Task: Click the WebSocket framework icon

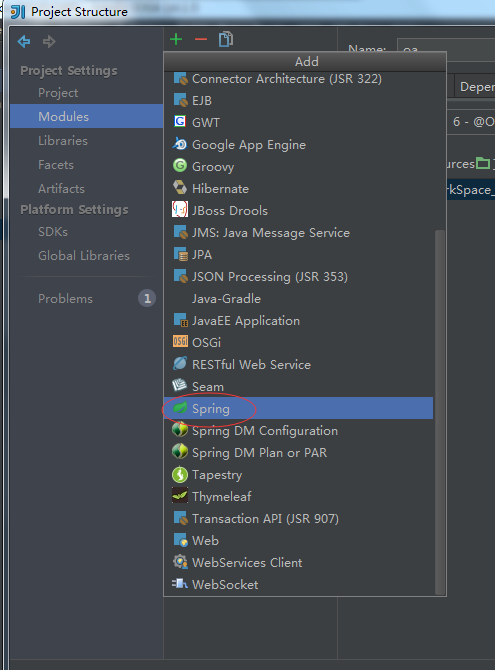Action: click(x=180, y=584)
